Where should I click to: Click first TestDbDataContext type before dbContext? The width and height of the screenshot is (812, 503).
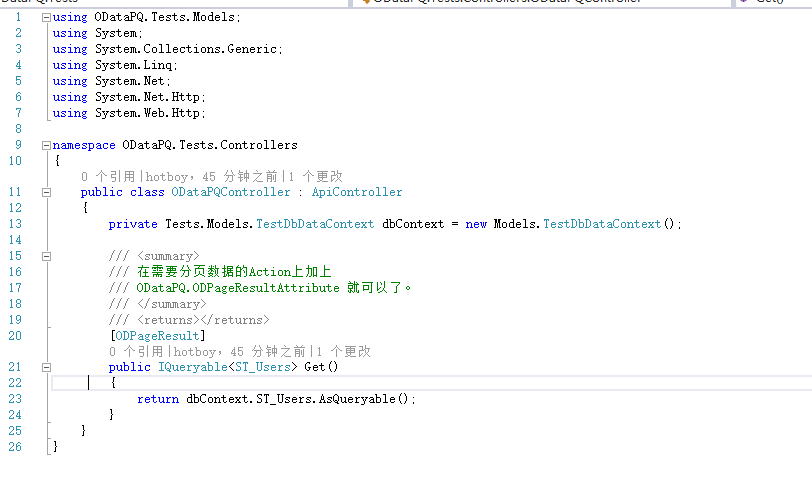tap(315, 224)
